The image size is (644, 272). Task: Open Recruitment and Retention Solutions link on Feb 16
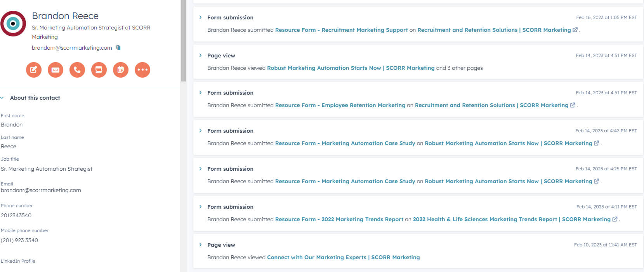pos(494,30)
